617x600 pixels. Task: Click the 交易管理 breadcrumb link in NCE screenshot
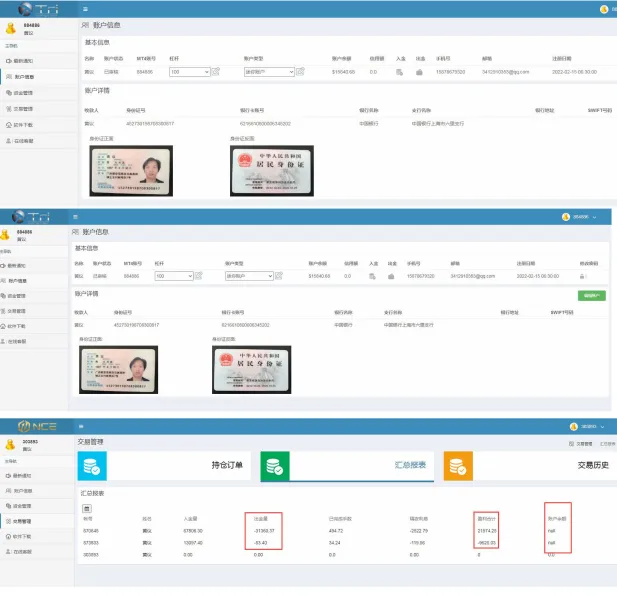(x=581, y=444)
